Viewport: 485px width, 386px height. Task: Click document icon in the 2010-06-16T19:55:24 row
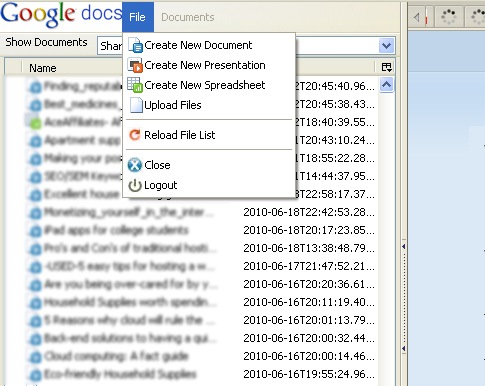coord(35,374)
